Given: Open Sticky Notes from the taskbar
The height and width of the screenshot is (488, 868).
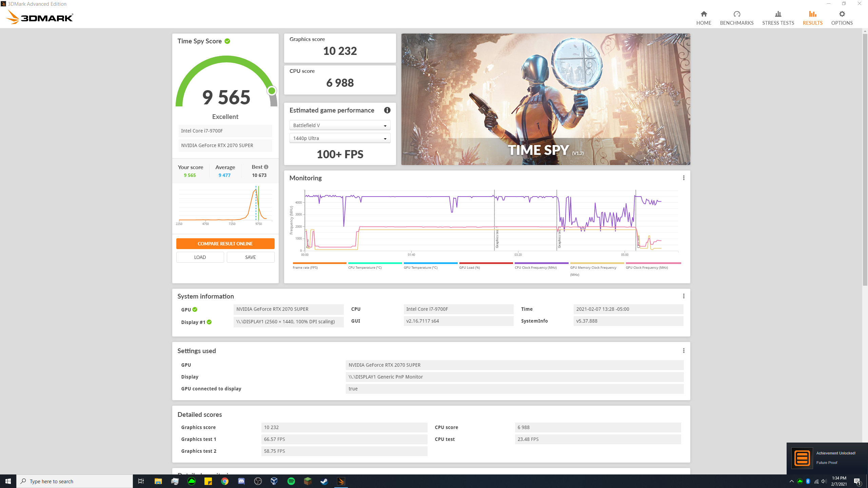Looking at the screenshot, I should [208, 481].
